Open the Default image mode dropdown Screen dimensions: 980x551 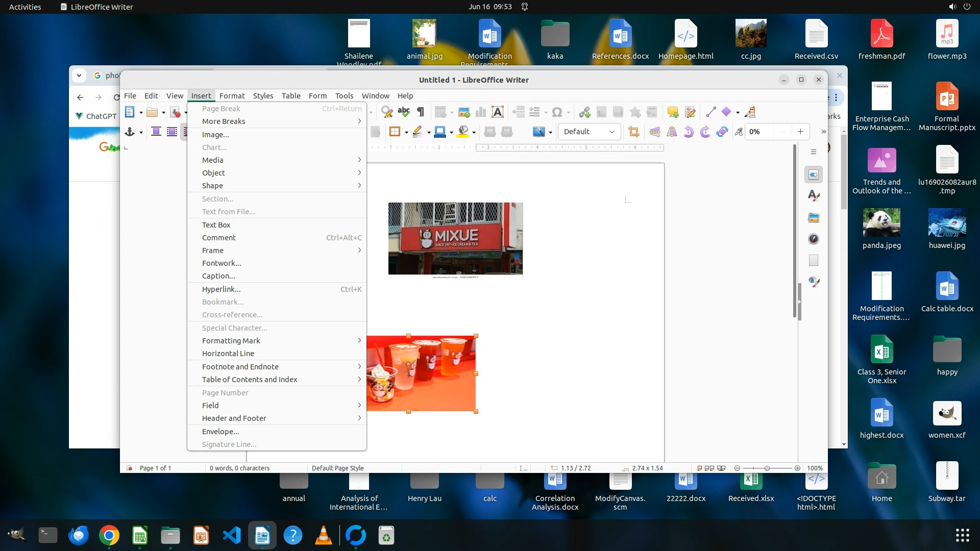589,132
